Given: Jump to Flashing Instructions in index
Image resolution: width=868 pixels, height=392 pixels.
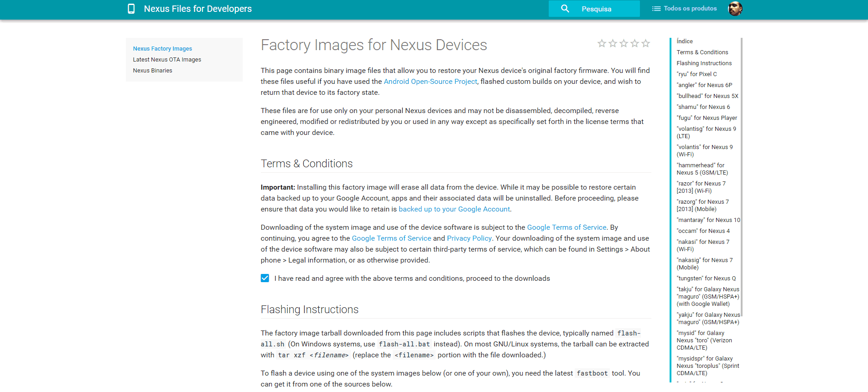Looking at the screenshot, I should pos(704,63).
